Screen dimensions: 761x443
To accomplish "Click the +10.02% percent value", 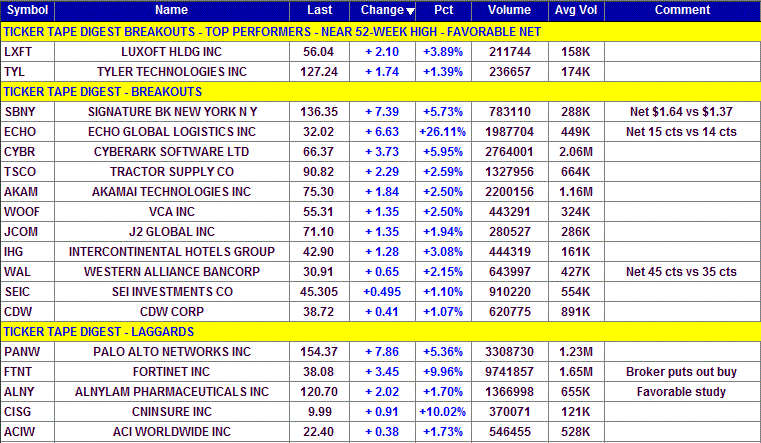I will 443,411.
